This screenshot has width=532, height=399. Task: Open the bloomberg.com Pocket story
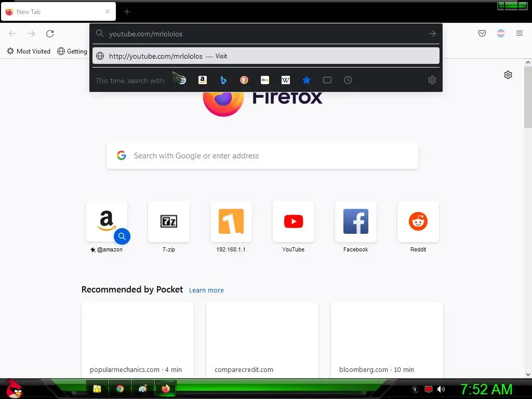387,340
